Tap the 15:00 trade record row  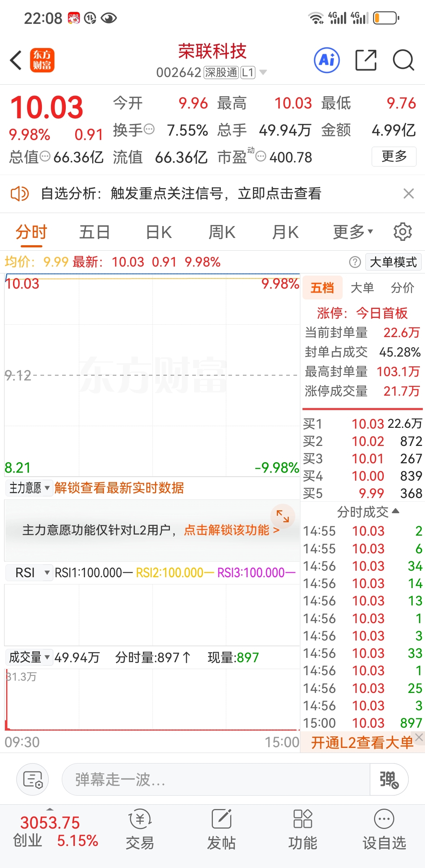click(x=362, y=723)
